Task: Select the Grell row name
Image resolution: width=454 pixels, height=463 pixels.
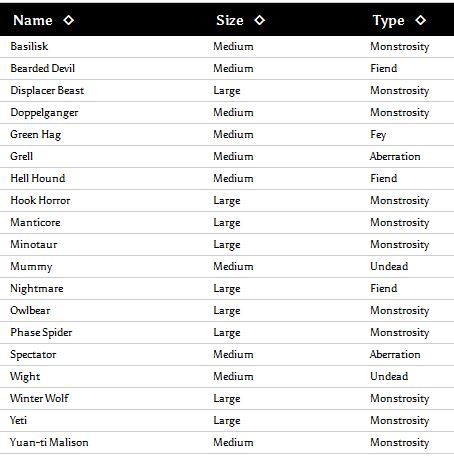Action: (22, 156)
